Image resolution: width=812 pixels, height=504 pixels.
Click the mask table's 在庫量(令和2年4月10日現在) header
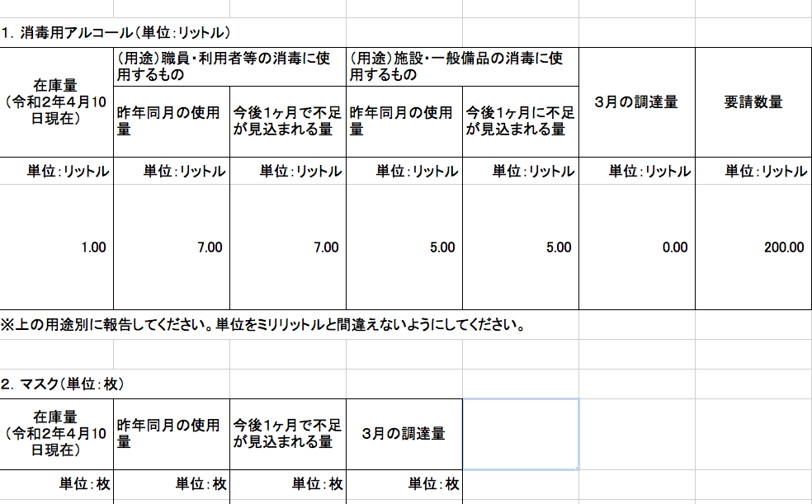(x=56, y=434)
